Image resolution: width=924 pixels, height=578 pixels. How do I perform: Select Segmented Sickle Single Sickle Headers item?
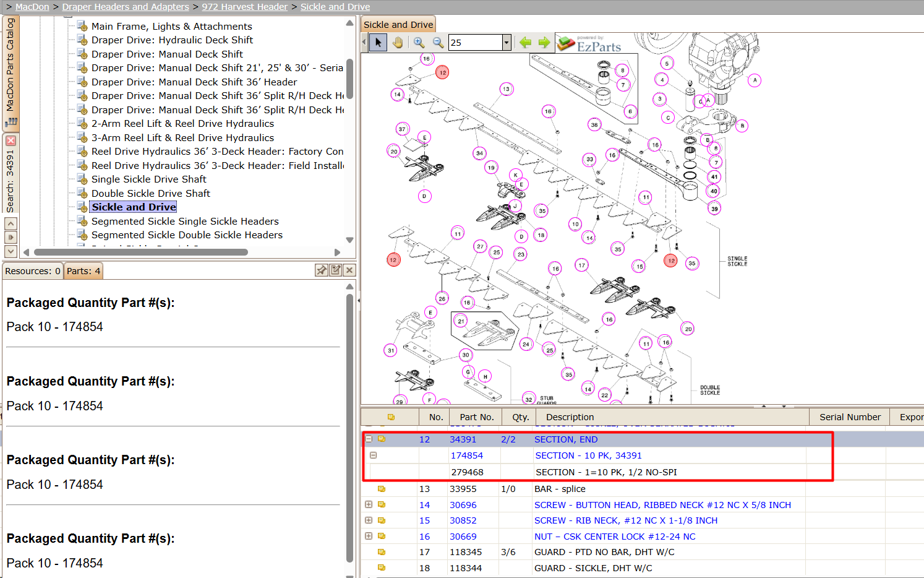point(185,222)
